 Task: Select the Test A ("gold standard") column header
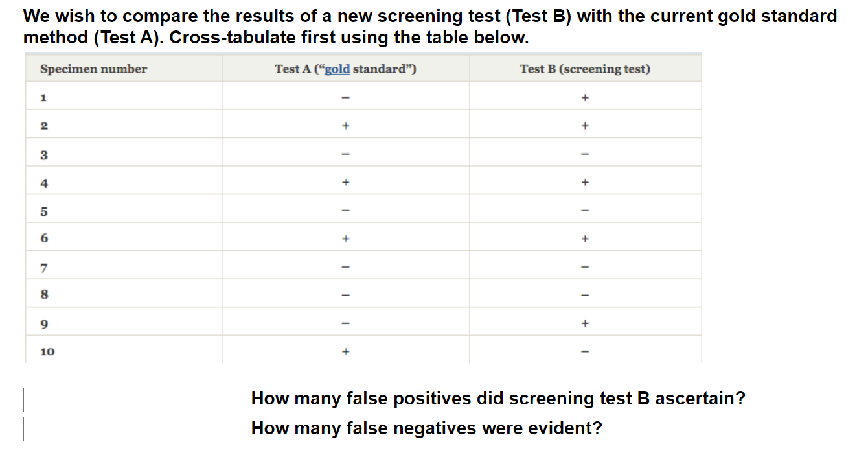[345, 69]
